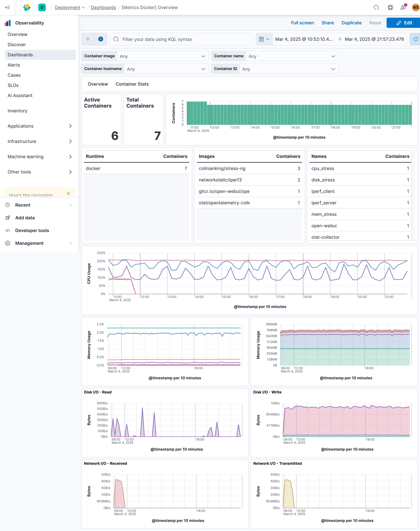The width and height of the screenshot is (420, 531).
Task: Select Alerts in the Observability menu
Action: (14, 65)
